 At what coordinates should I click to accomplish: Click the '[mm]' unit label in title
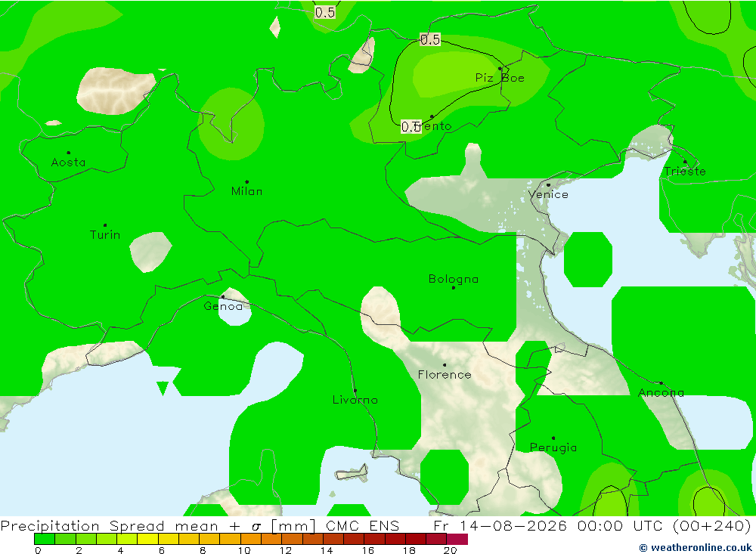[293, 525]
